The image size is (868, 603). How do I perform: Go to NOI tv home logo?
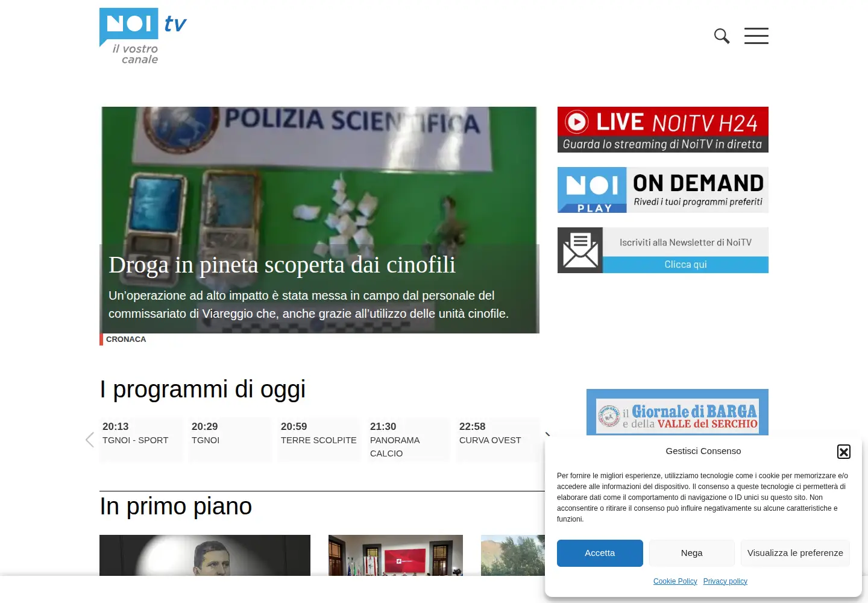(143, 36)
